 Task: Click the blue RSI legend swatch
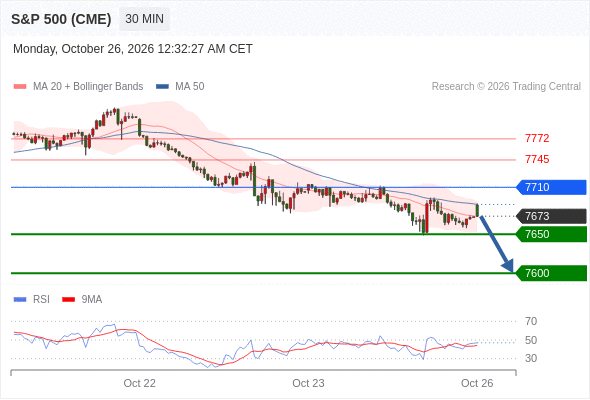[x=20, y=300]
